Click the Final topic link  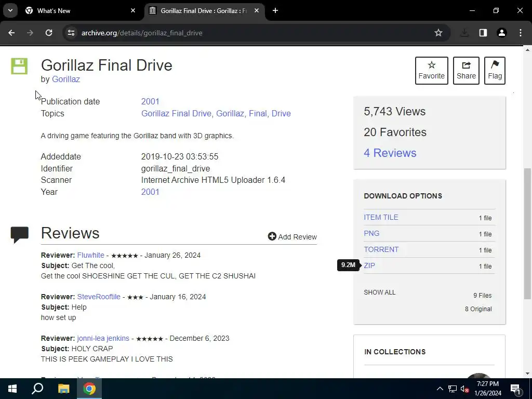pyautogui.click(x=258, y=113)
